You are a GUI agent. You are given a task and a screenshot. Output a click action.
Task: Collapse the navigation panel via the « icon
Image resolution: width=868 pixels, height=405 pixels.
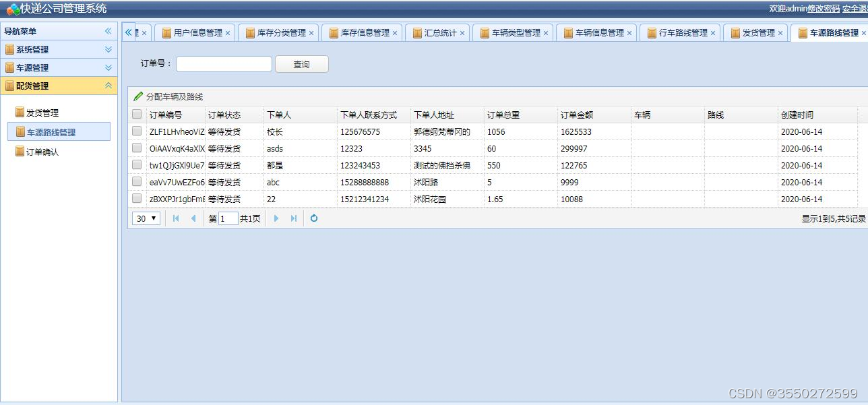click(x=108, y=30)
